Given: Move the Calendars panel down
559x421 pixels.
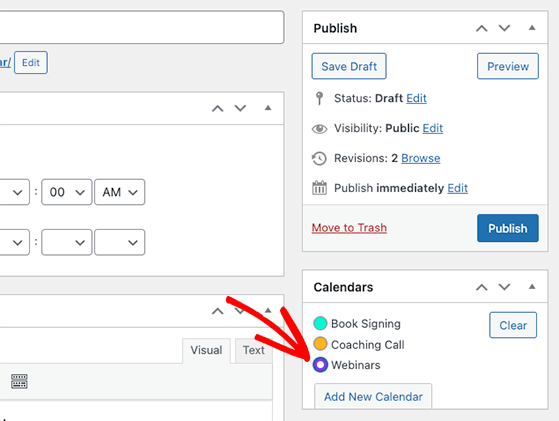Looking at the screenshot, I should tap(504, 287).
